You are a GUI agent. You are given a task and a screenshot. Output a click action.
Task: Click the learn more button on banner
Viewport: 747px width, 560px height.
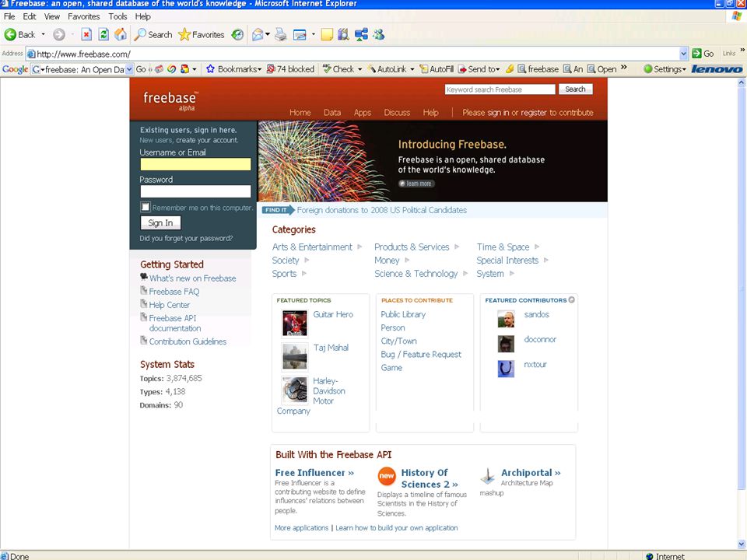(416, 184)
